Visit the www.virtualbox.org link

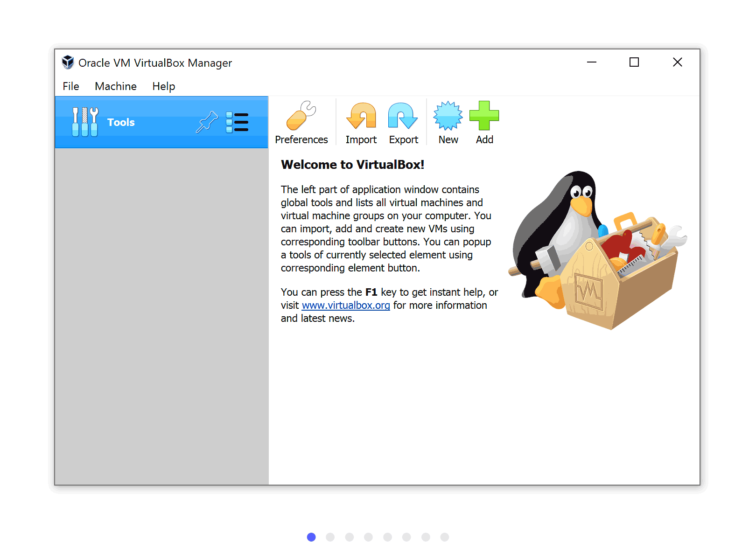(346, 305)
